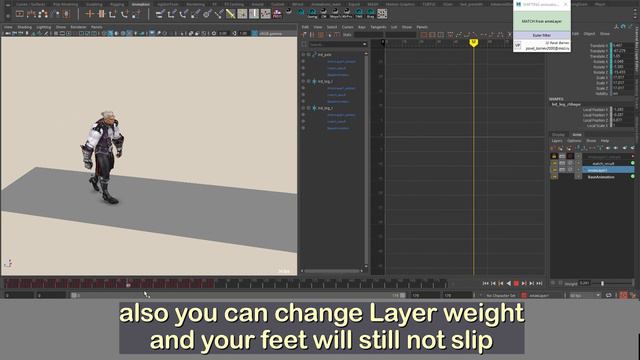
Task: Click the CM custom shelf icon
Action: (324, 13)
